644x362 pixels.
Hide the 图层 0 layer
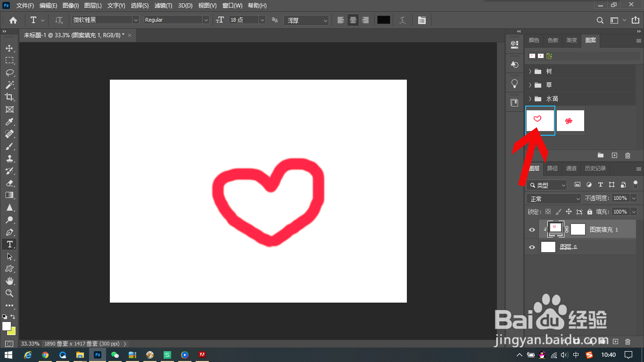(x=532, y=247)
